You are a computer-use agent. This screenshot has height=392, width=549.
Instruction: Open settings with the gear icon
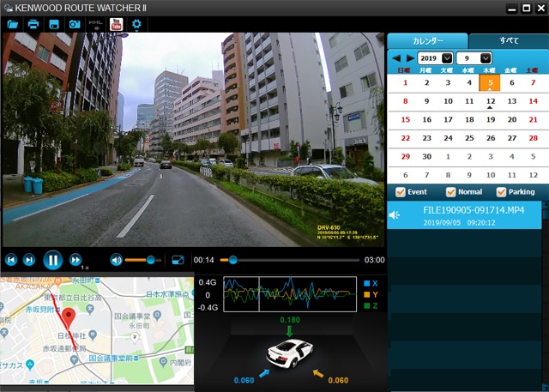(x=137, y=24)
